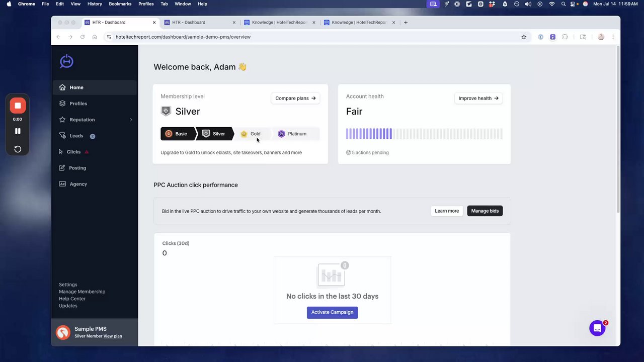Open the Chrome profile avatar
The width and height of the screenshot is (644, 362).
601,37
